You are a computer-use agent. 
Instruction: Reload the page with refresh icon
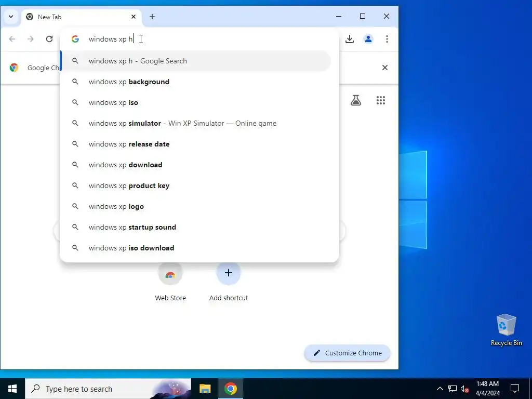(x=49, y=39)
